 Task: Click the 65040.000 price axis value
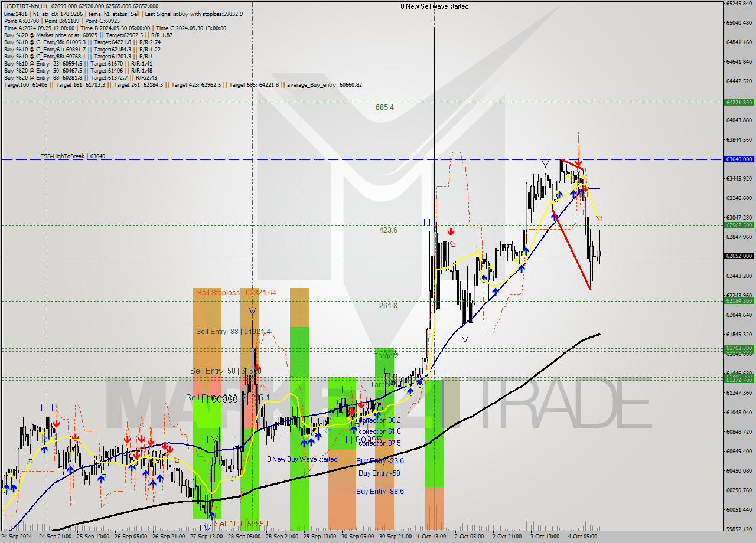(739, 23)
